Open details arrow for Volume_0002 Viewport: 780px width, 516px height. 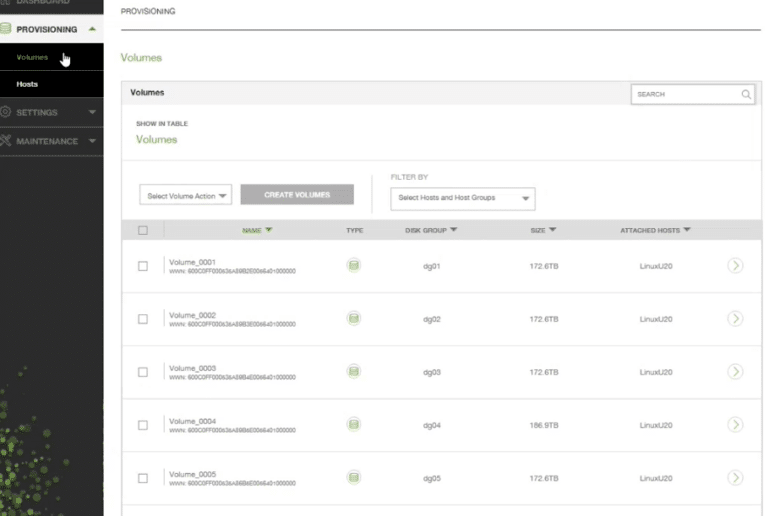pos(735,318)
